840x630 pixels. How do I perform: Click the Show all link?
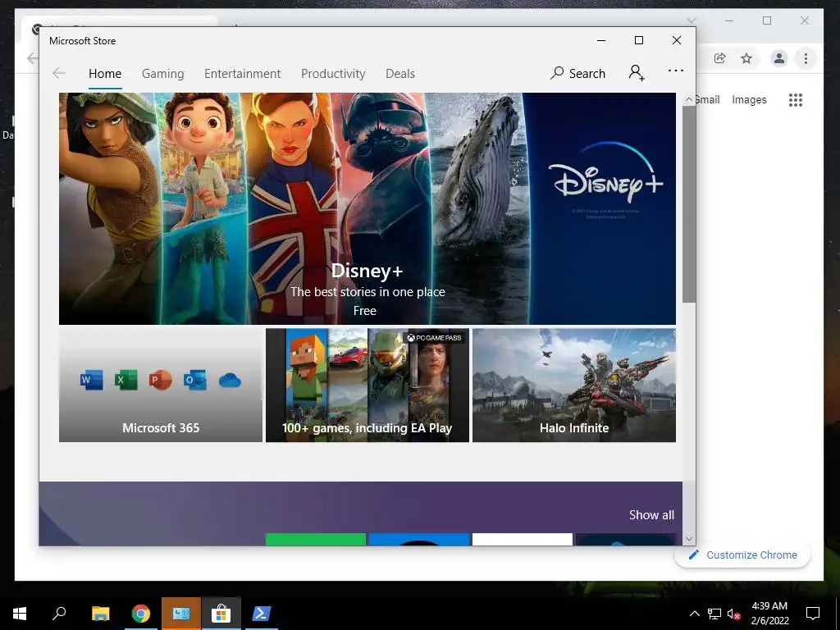651,515
